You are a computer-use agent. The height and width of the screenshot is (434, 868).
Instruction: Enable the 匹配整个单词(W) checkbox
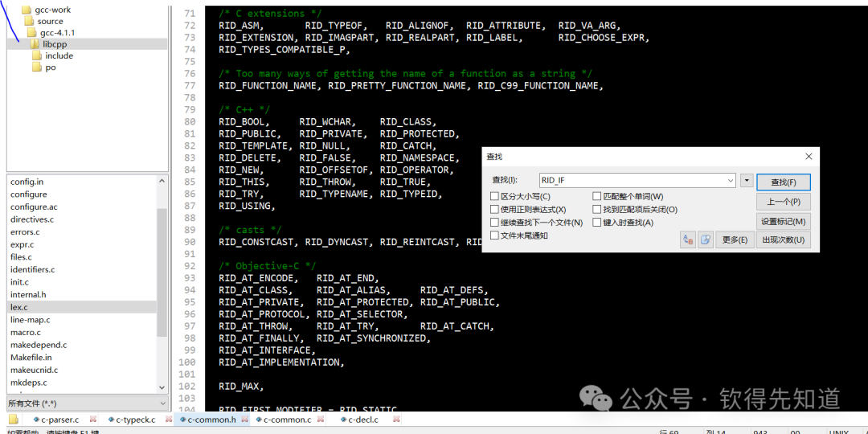click(x=596, y=197)
